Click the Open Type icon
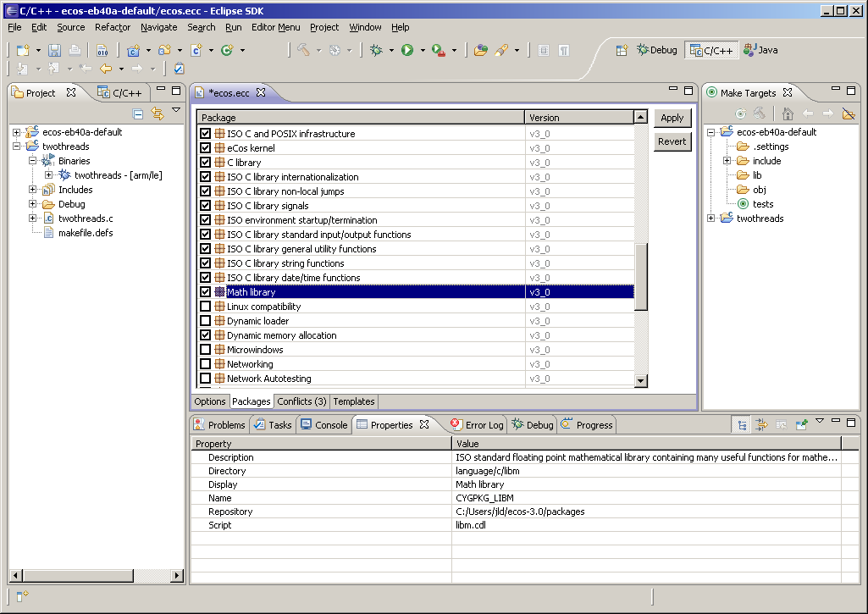The image size is (868, 614). 481,50
